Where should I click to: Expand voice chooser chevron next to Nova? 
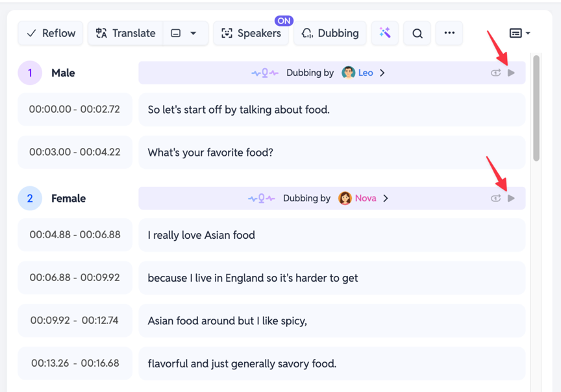click(385, 198)
